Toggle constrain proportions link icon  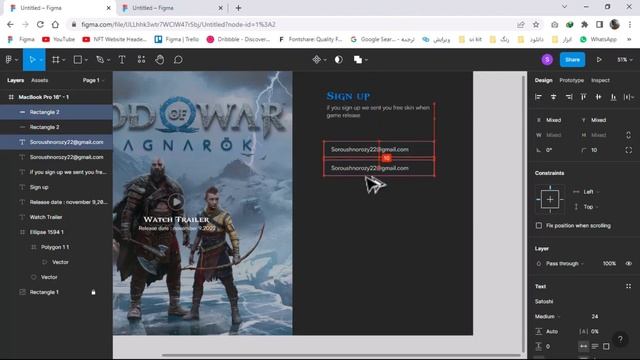point(628,135)
